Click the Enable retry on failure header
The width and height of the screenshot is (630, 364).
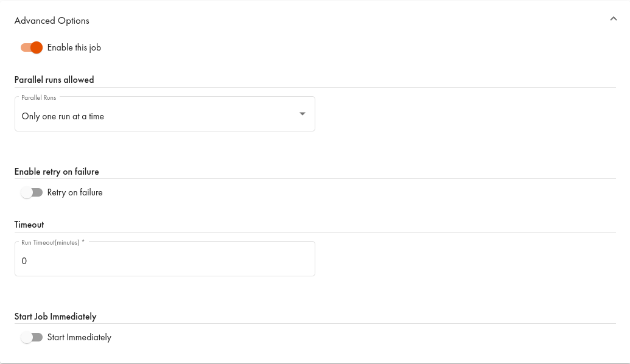tap(57, 171)
